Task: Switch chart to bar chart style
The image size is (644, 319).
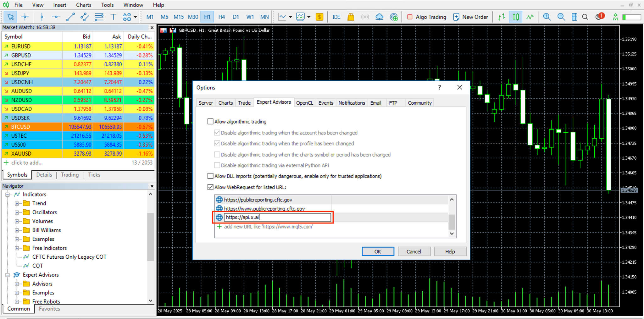Action: pyautogui.click(x=502, y=17)
